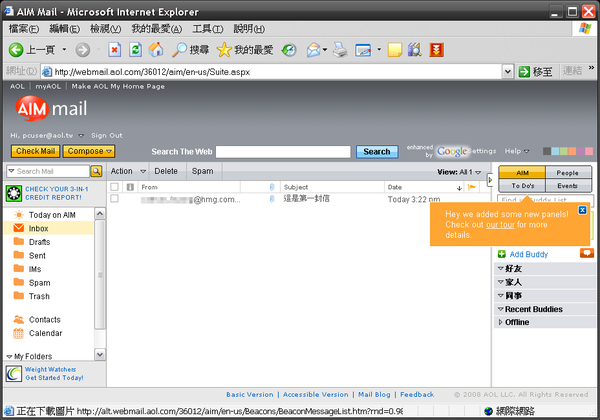Click the Mail envelope toolbar icon
600x420 pixels.
pos(314,50)
